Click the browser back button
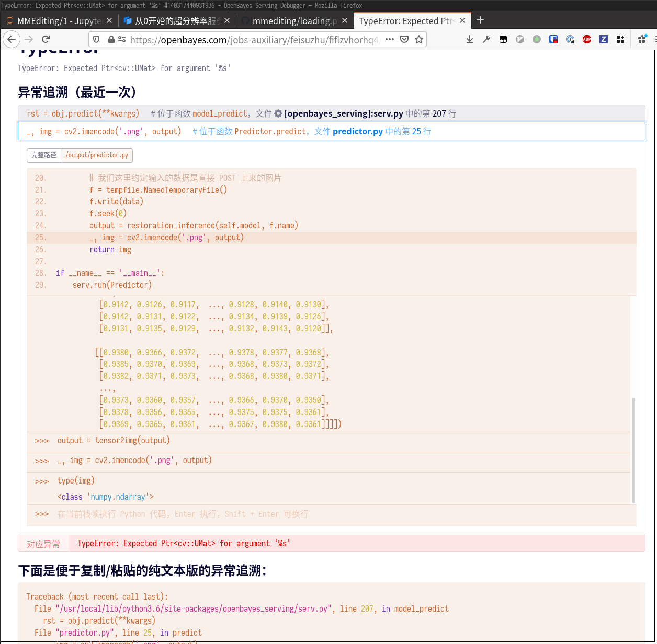Viewport: 657px width, 644px height. pos(12,39)
